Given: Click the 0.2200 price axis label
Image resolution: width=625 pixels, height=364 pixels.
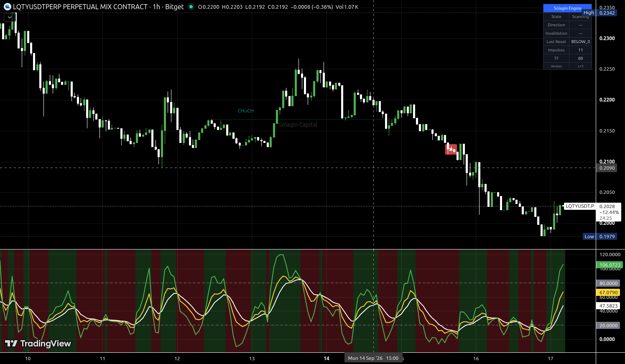Looking at the screenshot, I should point(607,100).
